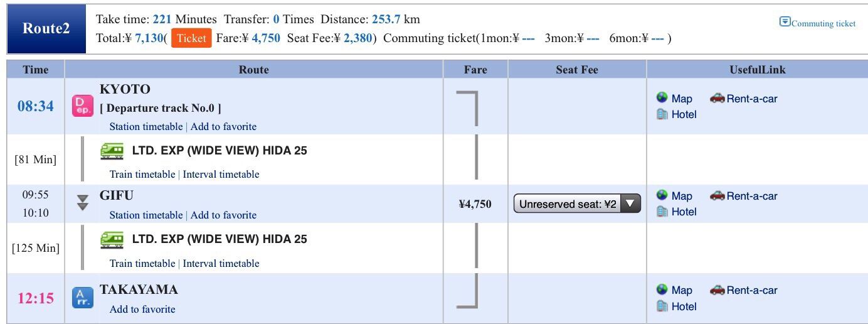Screen dimensions: 868x324
Task: Click the blue Arrival icon beside TAKAYAMA
Action: (82, 297)
